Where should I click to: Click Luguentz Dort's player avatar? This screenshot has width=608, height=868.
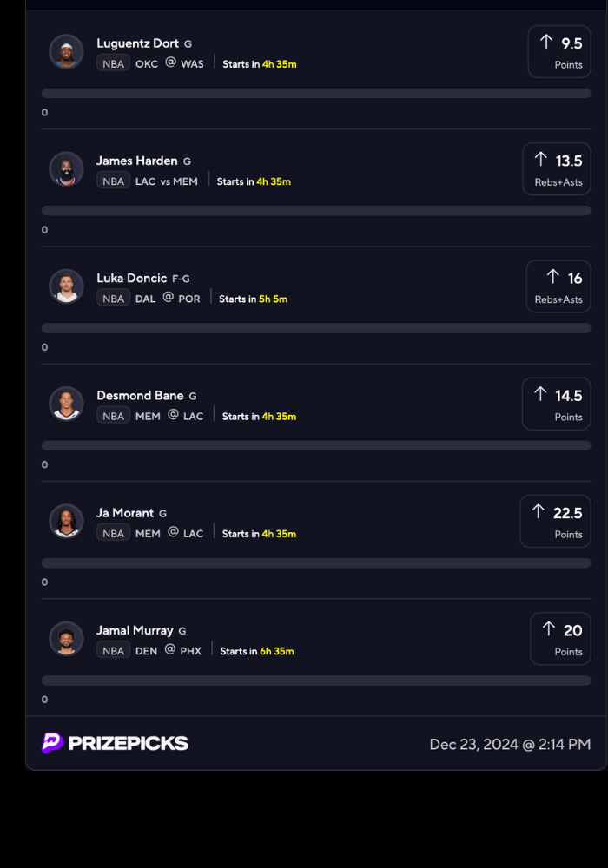click(67, 51)
